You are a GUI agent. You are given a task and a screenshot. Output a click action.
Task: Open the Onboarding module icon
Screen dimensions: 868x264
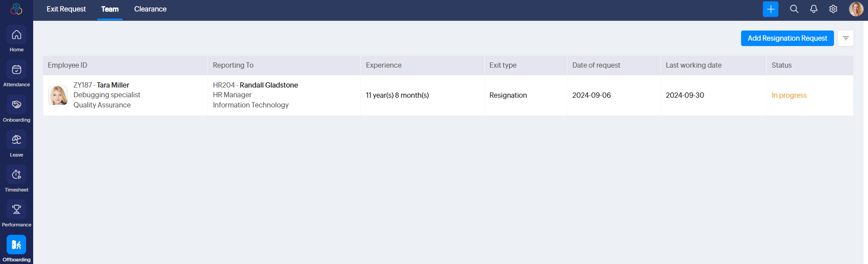(16, 104)
